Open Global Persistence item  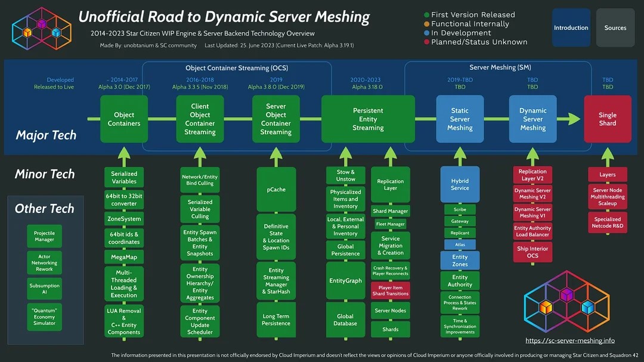pyautogui.click(x=345, y=250)
